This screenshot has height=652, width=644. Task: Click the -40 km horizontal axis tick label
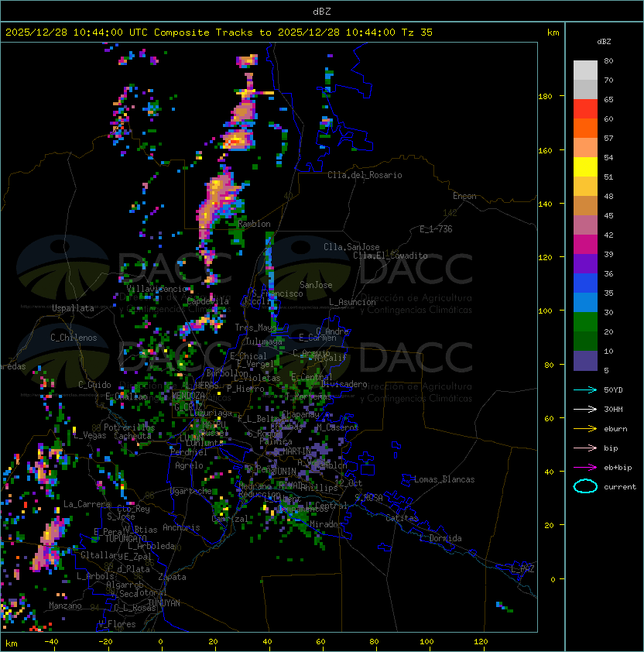coord(51,642)
